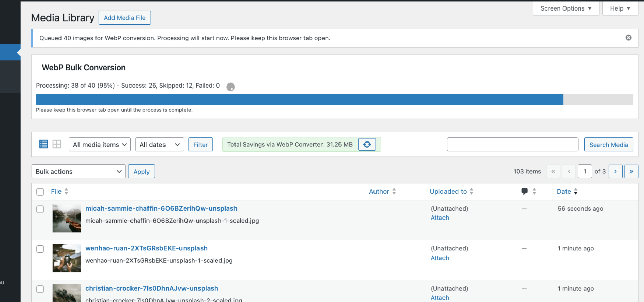Focus the media search field
The image size is (644, 302).
pos(512,145)
